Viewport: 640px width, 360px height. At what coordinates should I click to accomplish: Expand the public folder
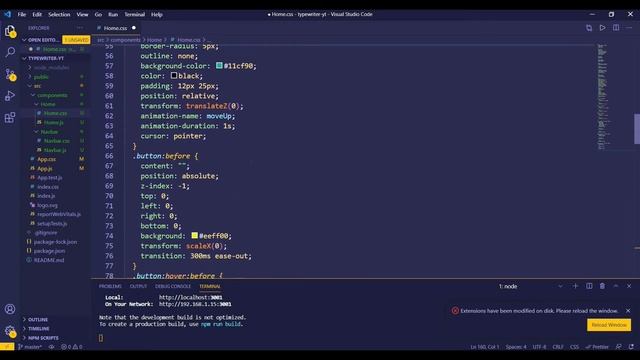point(41,77)
